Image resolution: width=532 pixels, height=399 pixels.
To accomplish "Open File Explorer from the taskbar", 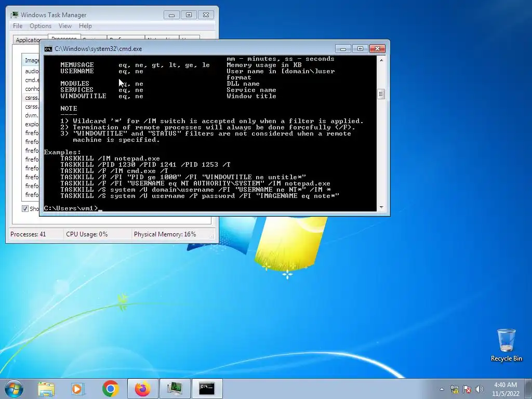I will 46,389.
